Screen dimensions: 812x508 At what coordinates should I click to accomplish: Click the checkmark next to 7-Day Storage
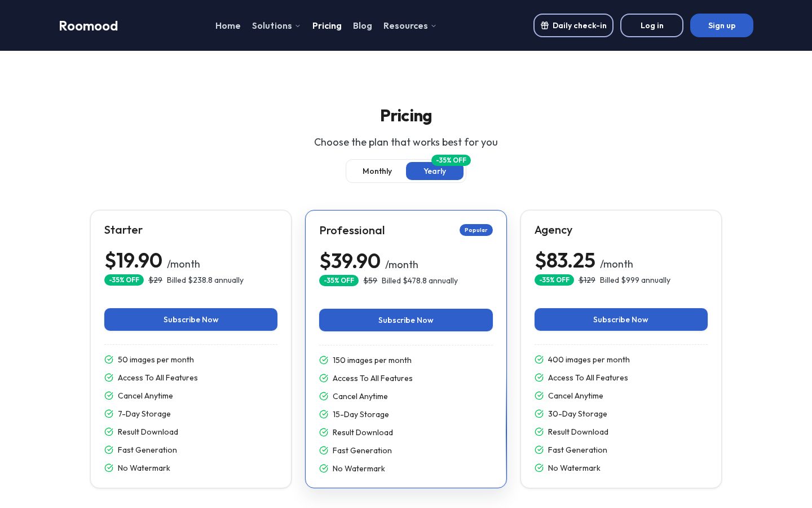(109, 414)
